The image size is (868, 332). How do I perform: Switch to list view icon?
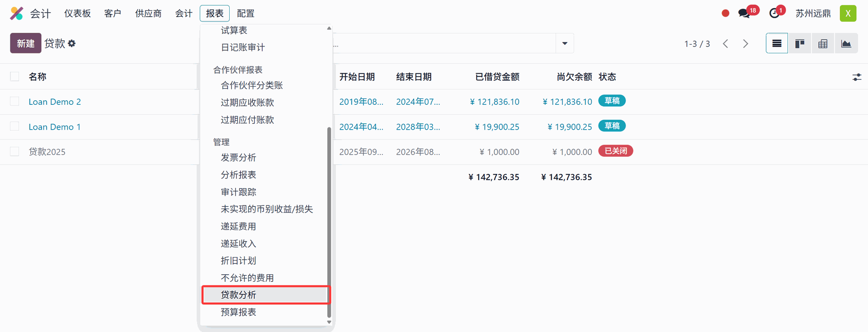click(777, 43)
